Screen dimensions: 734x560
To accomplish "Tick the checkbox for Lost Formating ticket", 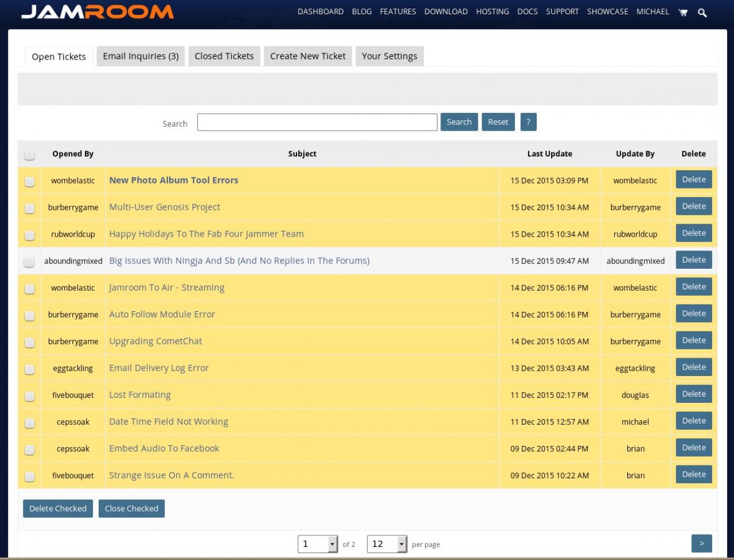I will coord(30,396).
